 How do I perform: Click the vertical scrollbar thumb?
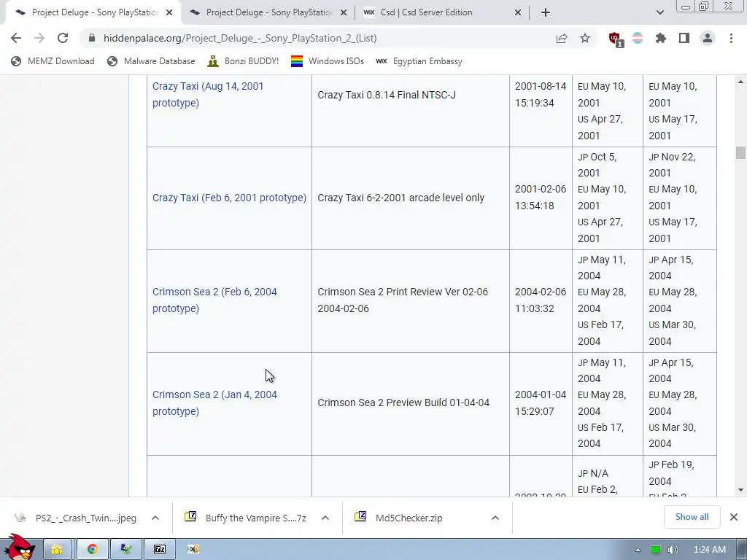click(x=740, y=153)
